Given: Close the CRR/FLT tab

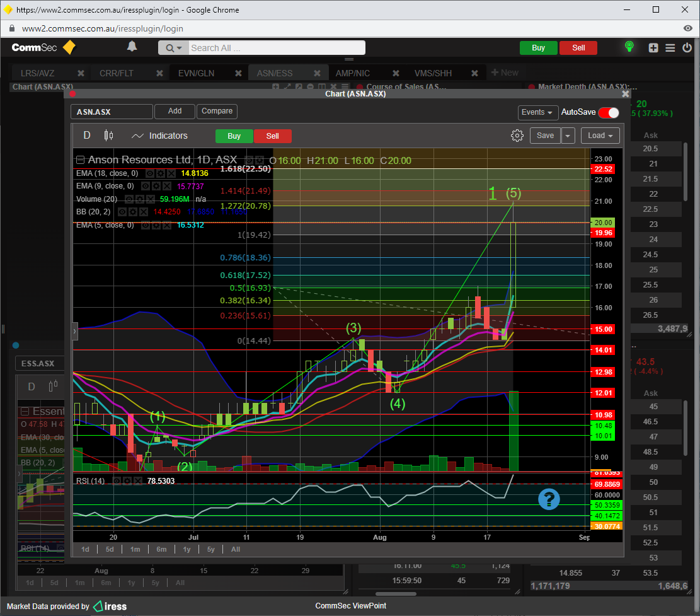Looking at the screenshot, I should pyautogui.click(x=159, y=73).
